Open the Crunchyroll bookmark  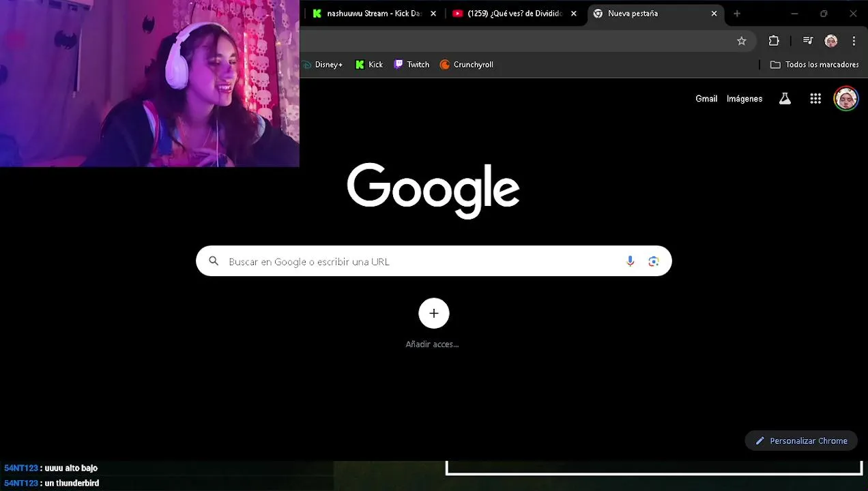click(x=467, y=65)
